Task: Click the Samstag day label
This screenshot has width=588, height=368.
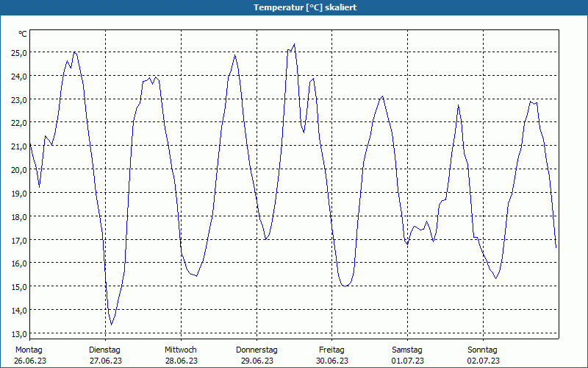Action: click(x=407, y=350)
